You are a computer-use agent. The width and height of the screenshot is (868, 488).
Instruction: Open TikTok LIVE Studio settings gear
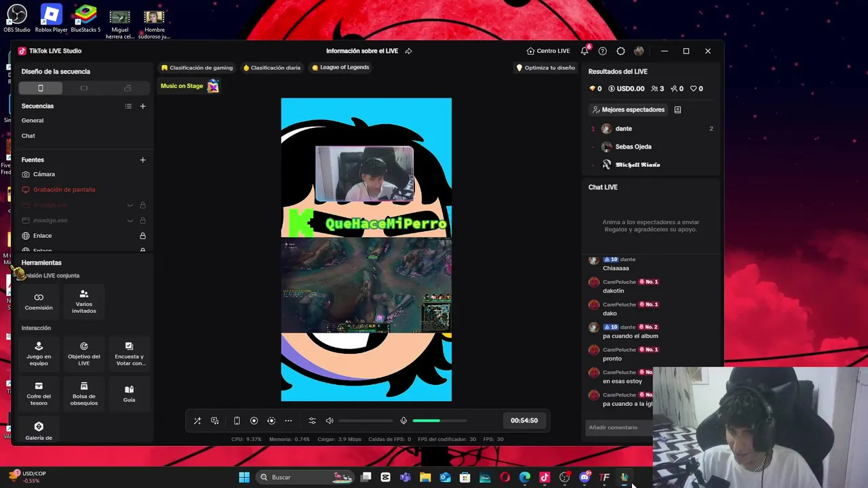pyautogui.click(x=620, y=51)
